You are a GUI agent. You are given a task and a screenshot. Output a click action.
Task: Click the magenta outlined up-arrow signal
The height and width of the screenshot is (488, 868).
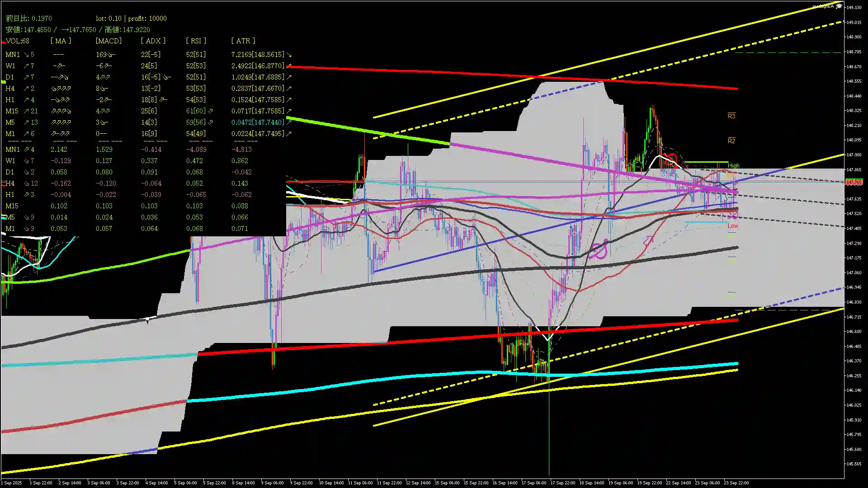click(x=649, y=241)
